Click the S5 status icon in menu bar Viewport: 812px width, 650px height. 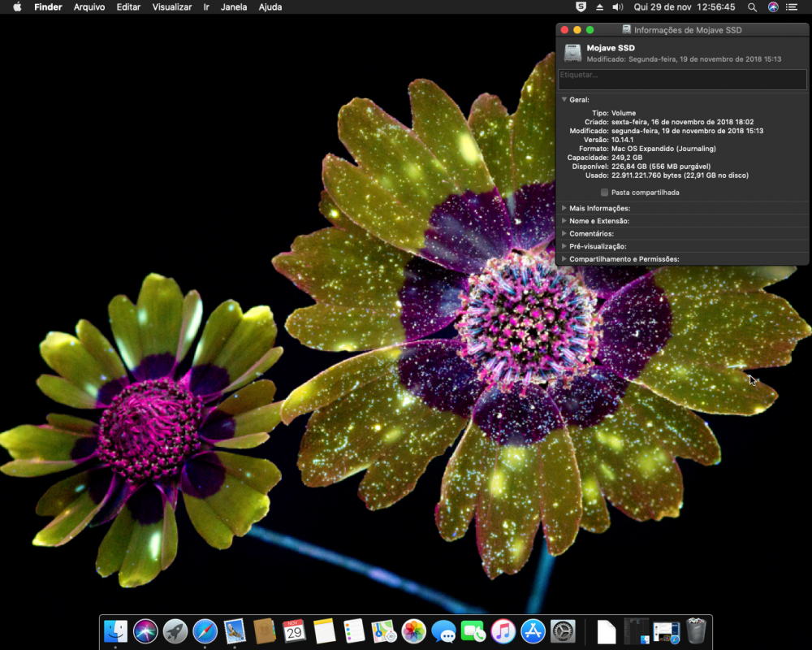pyautogui.click(x=581, y=7)
